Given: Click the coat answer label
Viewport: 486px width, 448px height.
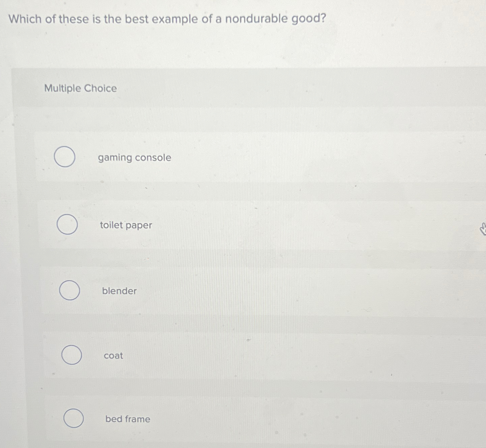Looking at the screenshot, I should coord(113,356).
